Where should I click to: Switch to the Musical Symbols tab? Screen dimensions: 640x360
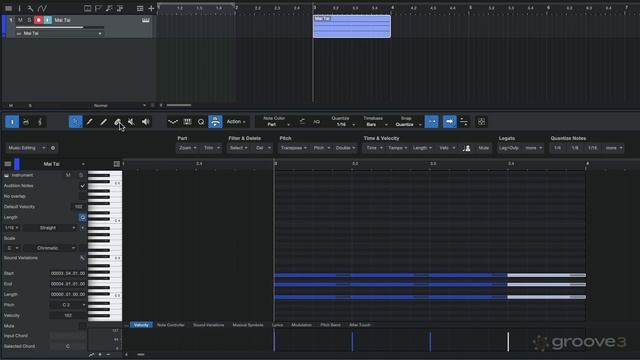pyautogui.click(x=248, y=325)
